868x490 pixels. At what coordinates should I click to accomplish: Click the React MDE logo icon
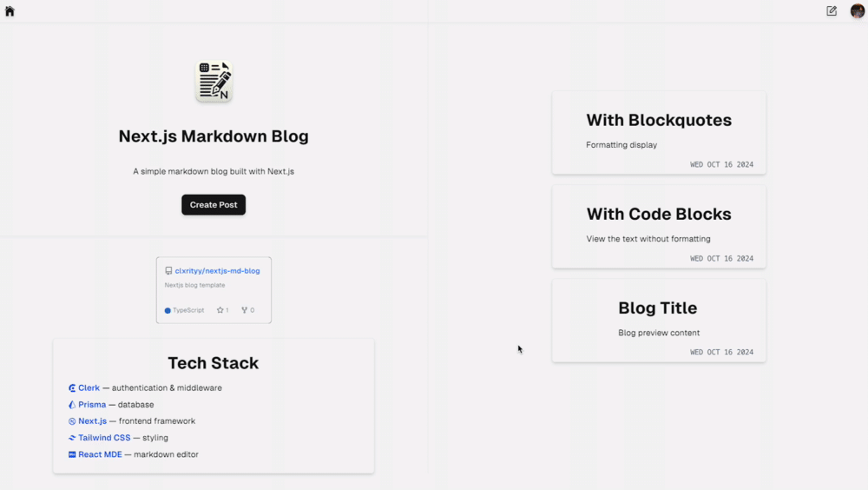coord(72,454)
